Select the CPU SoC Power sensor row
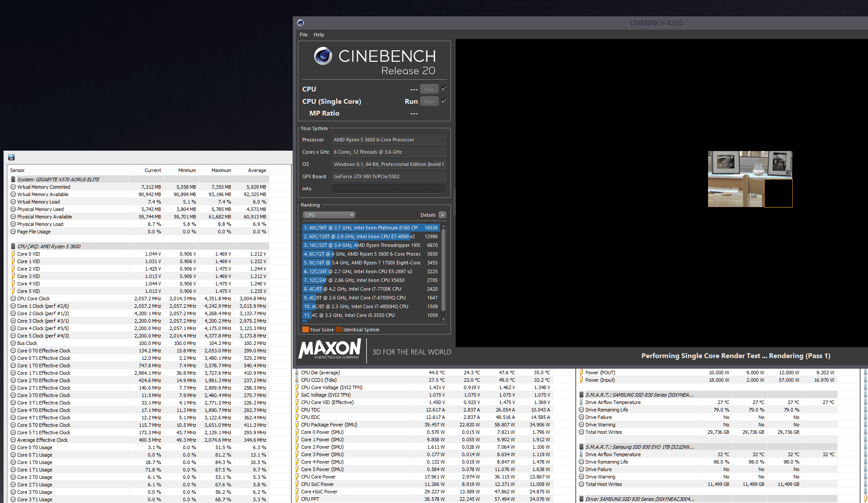This screenshot has width=868, height=503. pyautogui.click(x=424, y=484)
